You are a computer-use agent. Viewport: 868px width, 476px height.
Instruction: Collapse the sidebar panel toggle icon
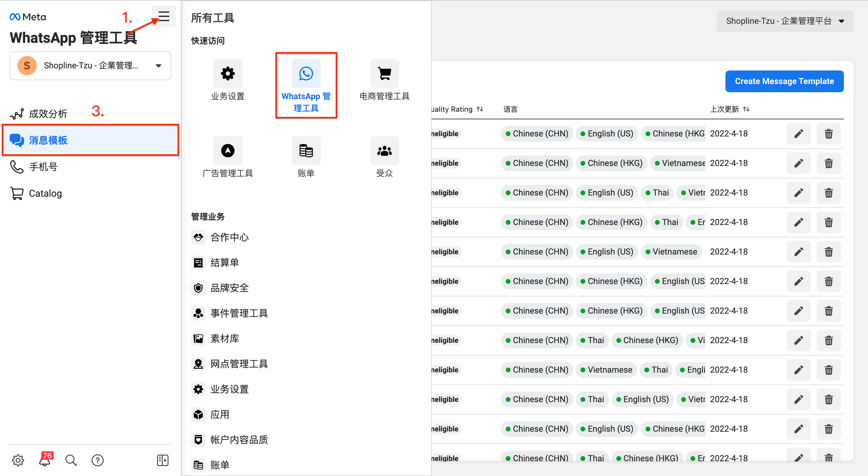point(163,460)
